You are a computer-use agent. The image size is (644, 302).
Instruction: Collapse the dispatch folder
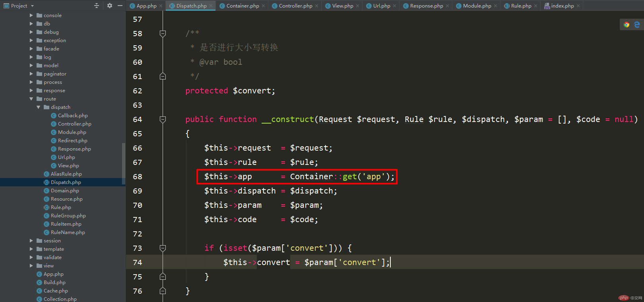[x=39, y=107]
